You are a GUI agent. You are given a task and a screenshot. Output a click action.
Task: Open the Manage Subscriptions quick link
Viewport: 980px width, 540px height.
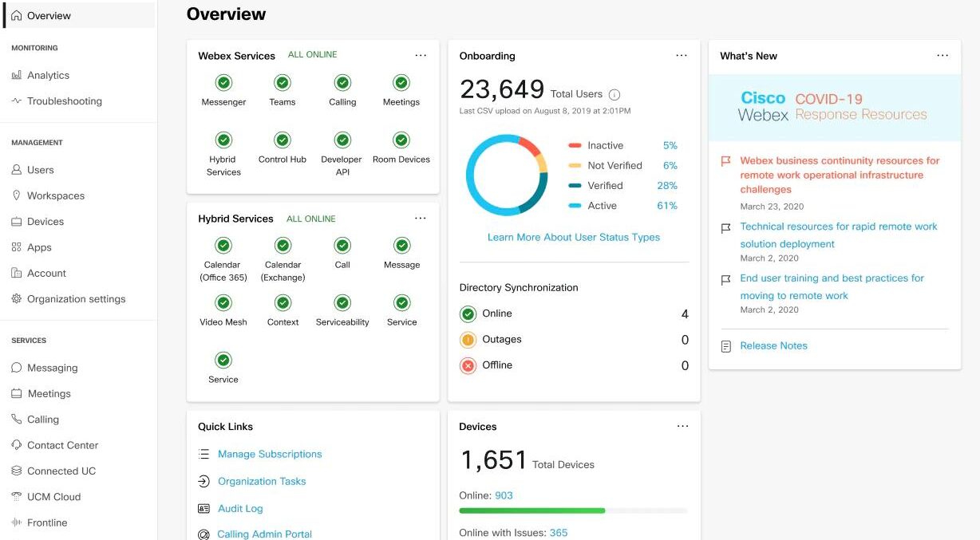(270, 454)
